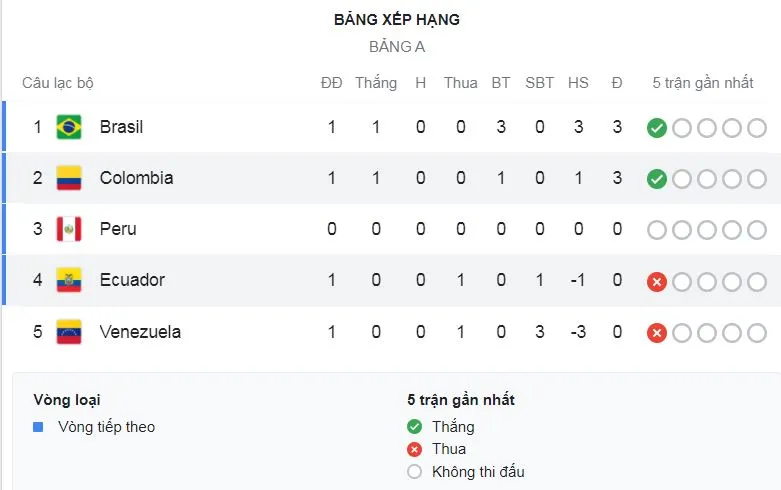Screen dimensions: 781x490
Task: Select the Venezuela team name
Action: [x=140, y=331]
